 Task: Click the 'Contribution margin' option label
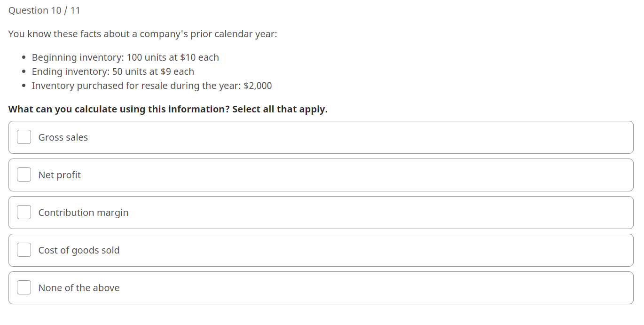83,213
